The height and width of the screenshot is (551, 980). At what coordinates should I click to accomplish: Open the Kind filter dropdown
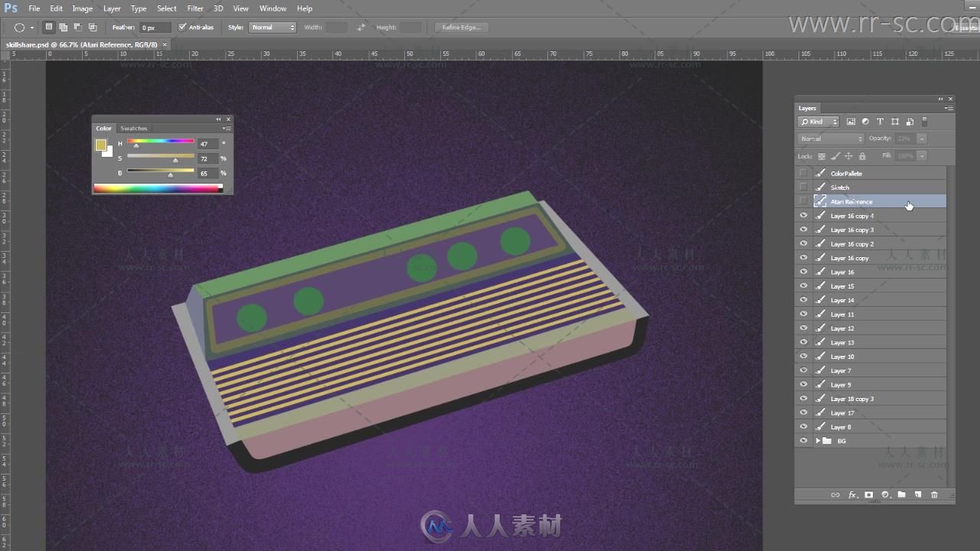[818, 122]
